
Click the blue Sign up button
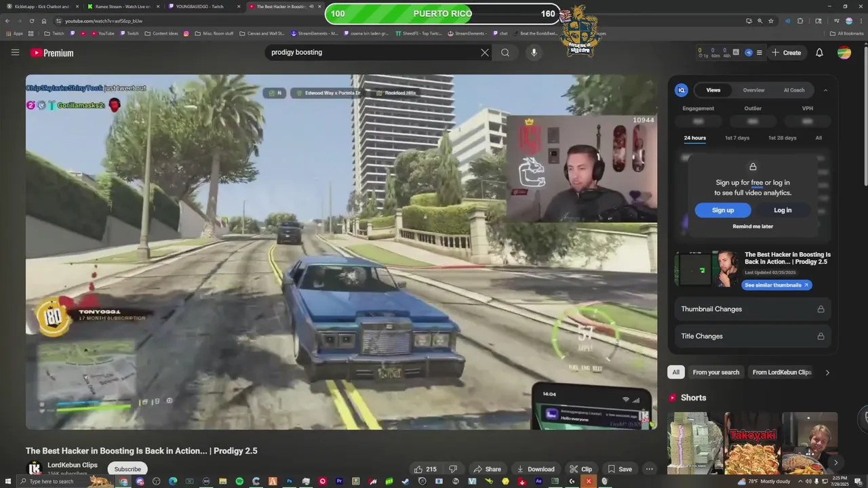click(x=723, y=210)
